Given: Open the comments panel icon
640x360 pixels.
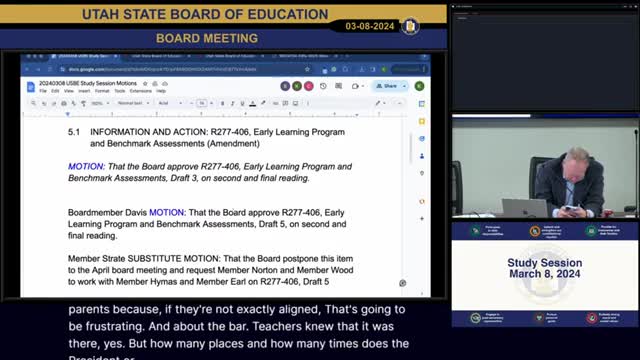Looking at the screenshot, I should tap(338, 86).
